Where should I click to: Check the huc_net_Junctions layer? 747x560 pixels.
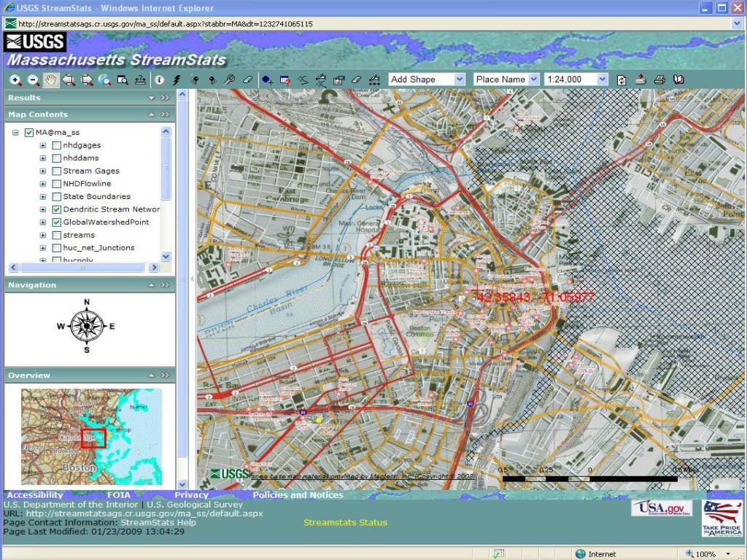(x=56, y=248)
